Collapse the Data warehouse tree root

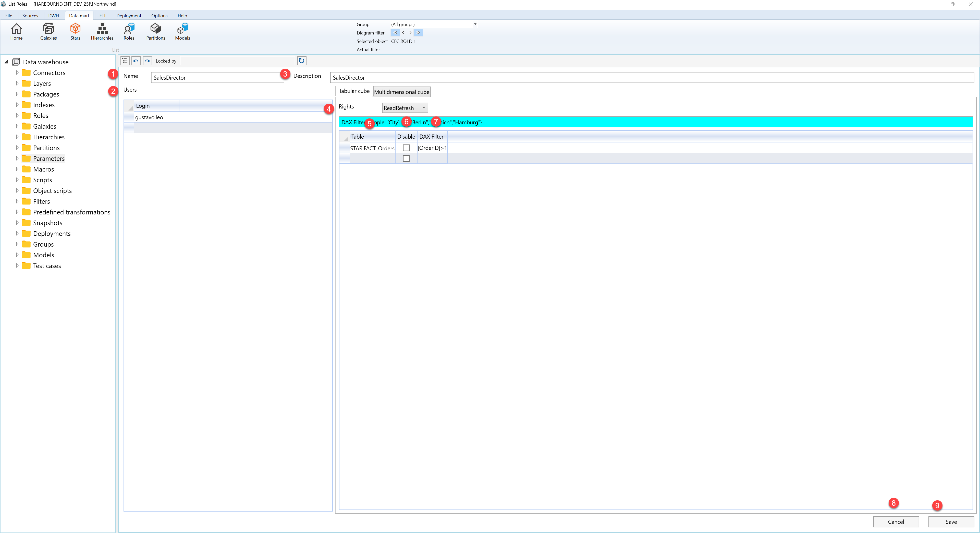click(x=6, y=62)
